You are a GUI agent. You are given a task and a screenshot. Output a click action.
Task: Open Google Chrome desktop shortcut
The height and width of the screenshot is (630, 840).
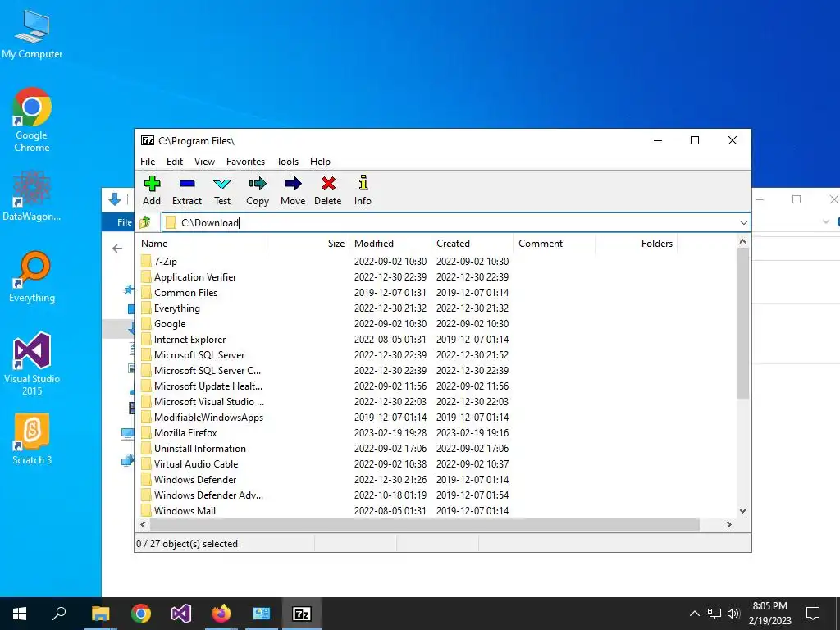click(32, 120)
